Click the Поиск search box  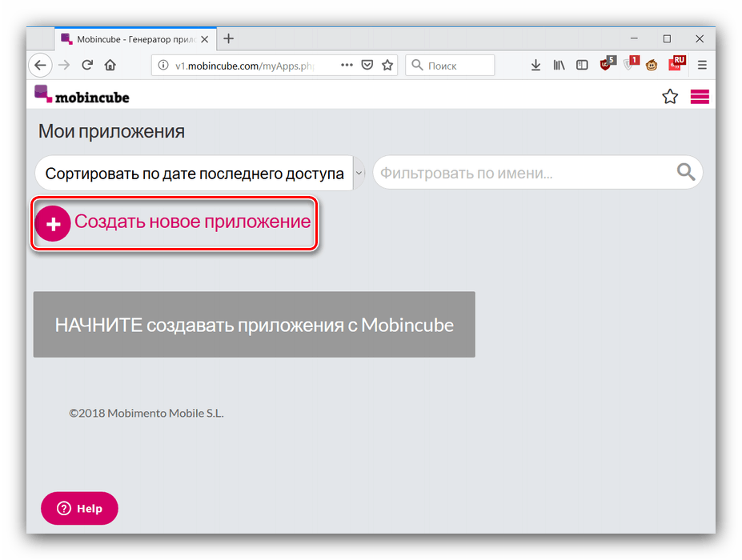tap(450, 66)
